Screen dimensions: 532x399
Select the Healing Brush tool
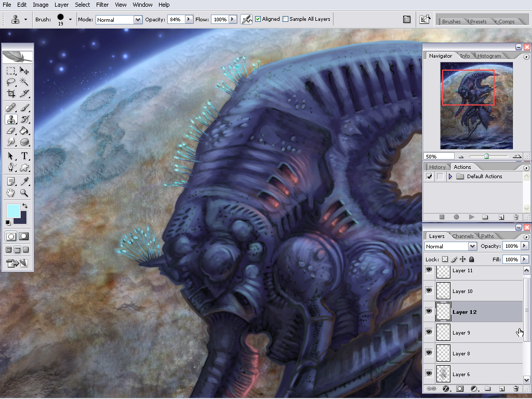pyautogui.click(x=11, y=108)
